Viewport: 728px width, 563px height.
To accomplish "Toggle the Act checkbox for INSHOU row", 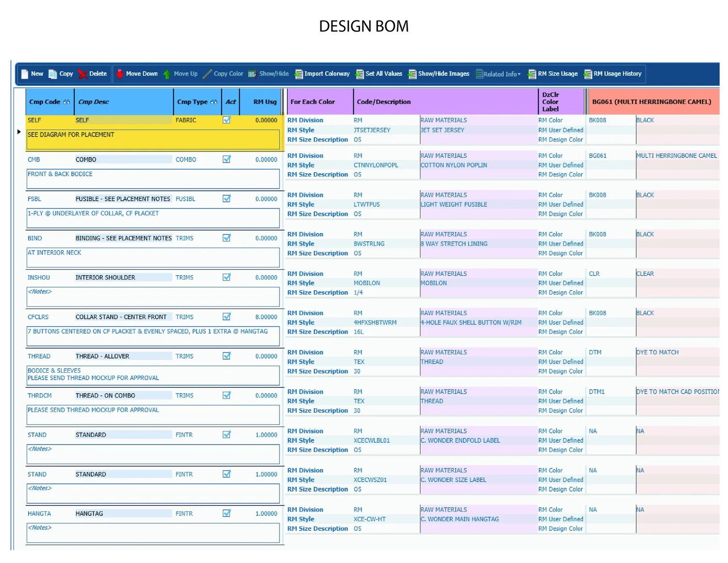I will point(227,277).
